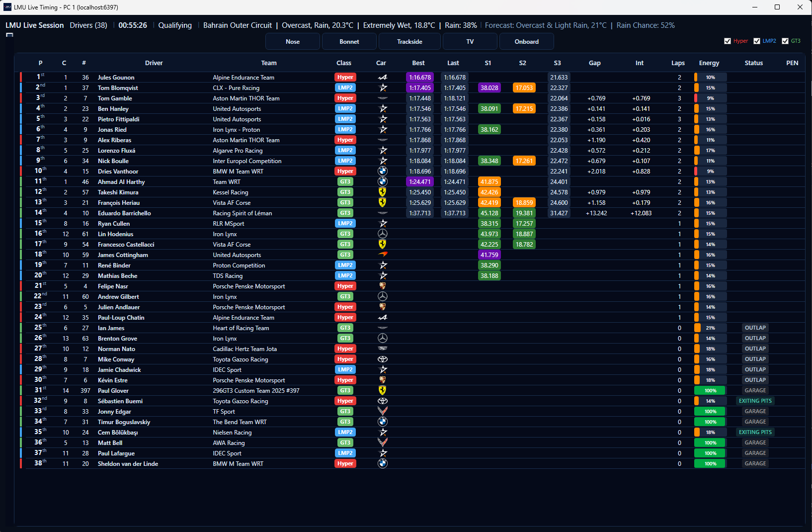Screen dimensions: 812x532
Task: Click the 41.759 purple sector time for Cottingham
Action: coord(489,255)
